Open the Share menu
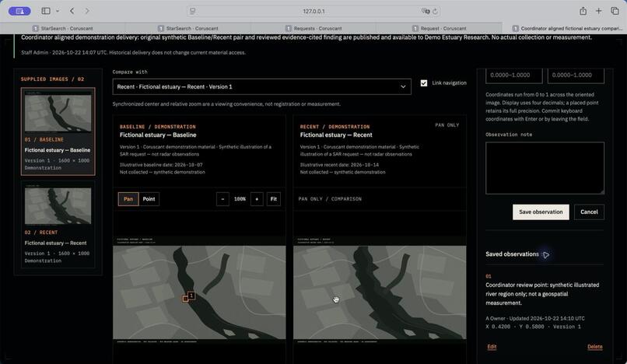Image resolution: width=627 pixels, height=364 pixels. tap(583, 11)
